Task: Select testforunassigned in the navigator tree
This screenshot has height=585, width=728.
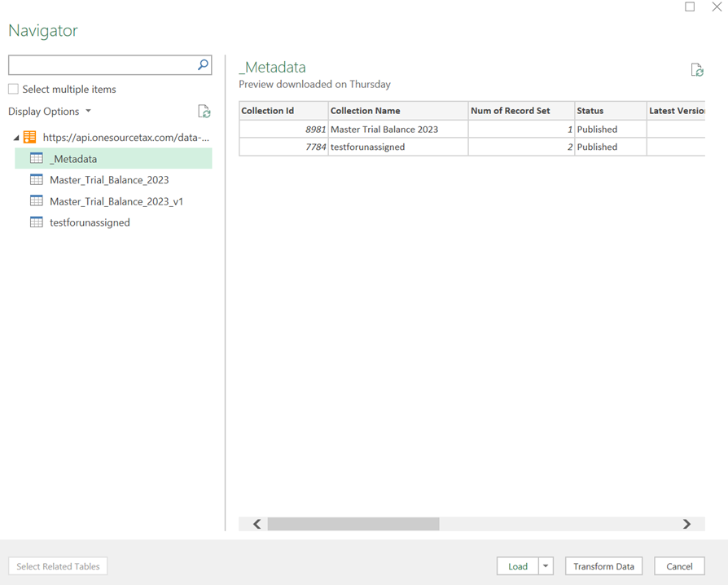Action: (90, 222)
